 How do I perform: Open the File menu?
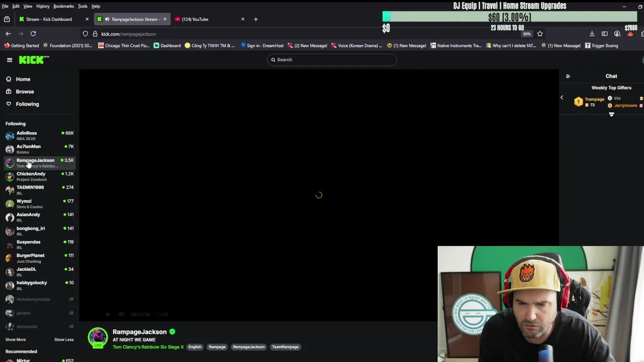tap(5, 6)
